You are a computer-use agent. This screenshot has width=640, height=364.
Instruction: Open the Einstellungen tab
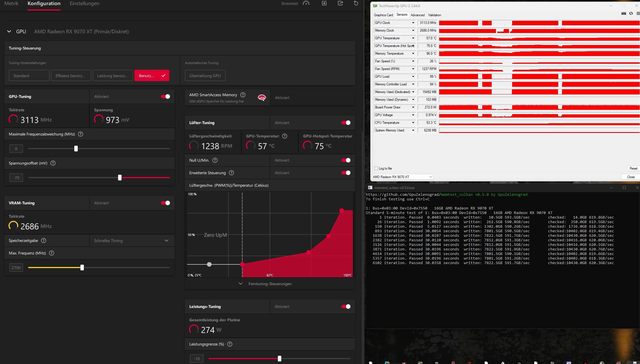click(85, 3)
